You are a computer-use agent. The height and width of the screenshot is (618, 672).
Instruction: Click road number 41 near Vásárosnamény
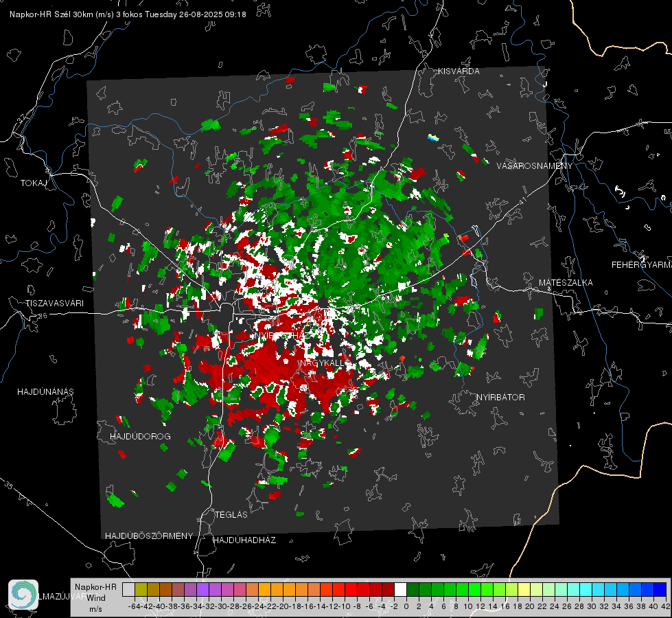click(x=522, y=201)
